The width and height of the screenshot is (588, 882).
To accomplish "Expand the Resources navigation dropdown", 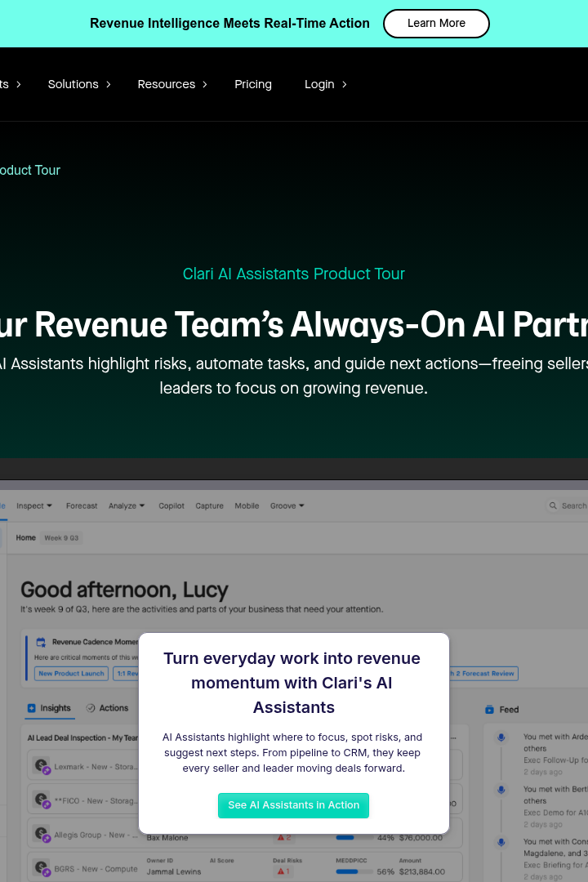I will coord(172,84).
